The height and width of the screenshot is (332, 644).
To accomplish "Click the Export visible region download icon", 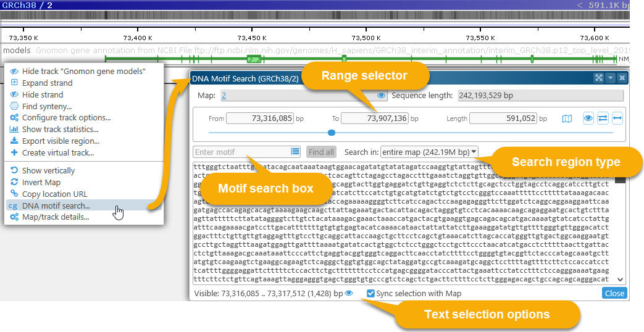I will pos(14,141).
